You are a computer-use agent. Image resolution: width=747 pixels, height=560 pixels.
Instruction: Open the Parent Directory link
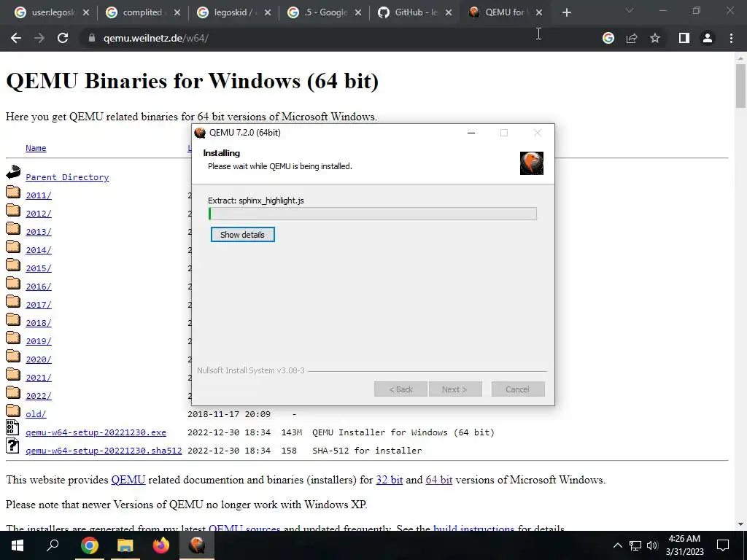tap(67, 177)
